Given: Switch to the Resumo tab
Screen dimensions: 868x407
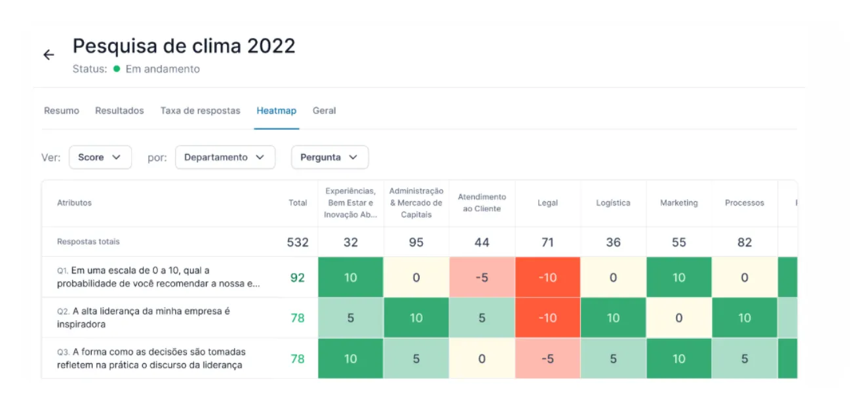Looking at the screenshot, I should click(x=62, y=111).
